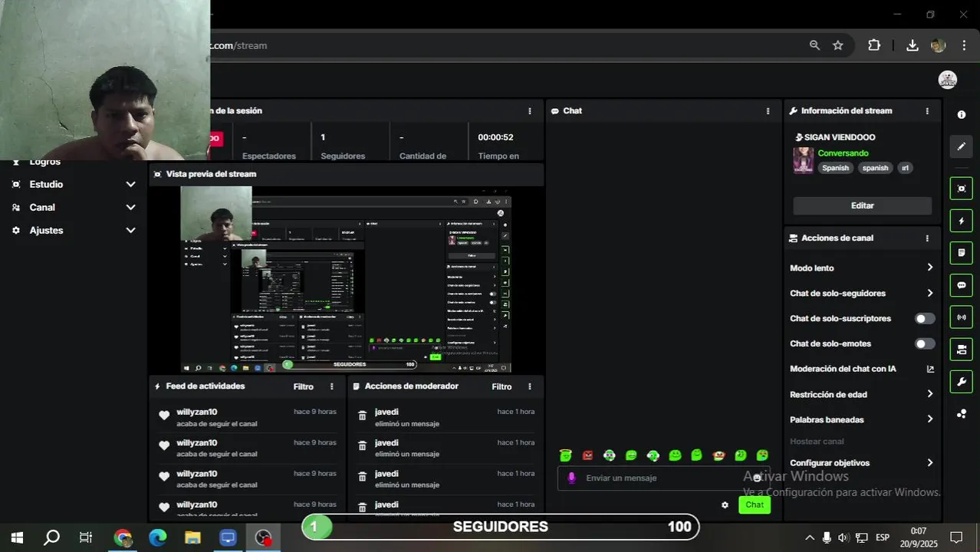
Task: Open File Explorer from the taskbar
Action: (192, 537)
